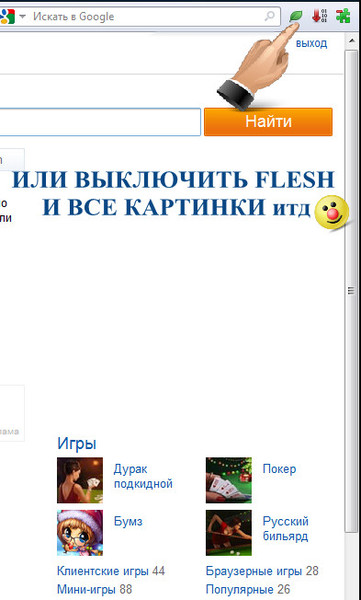This screenshot has width=361, height=600.
Task: Open the Русский бильярд game thumbnail
Action: (229, 533)
